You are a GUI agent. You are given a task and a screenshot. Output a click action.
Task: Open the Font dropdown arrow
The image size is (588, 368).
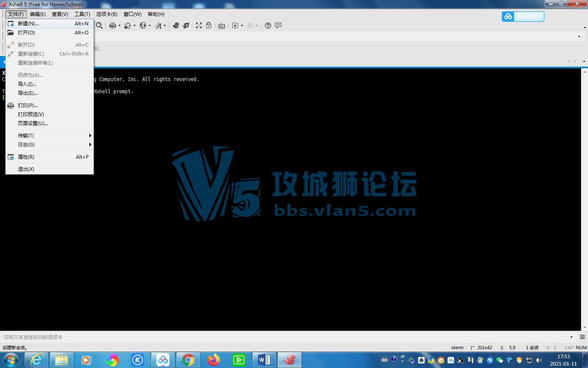[x=165, y=25]
